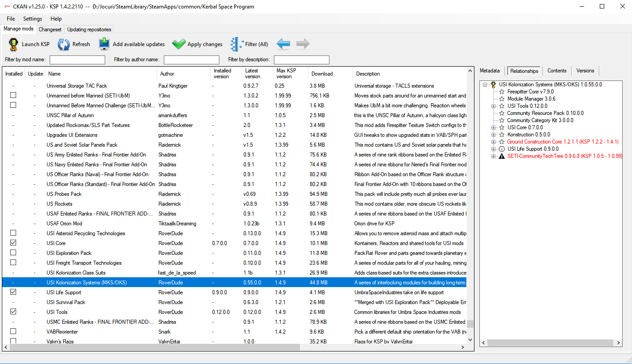Image resolution: width=632 pixels, height=364 pixels.
Task: Check the Unmanned before Manned (SETI-UbM) checkbox
Action: pos(13,95)
